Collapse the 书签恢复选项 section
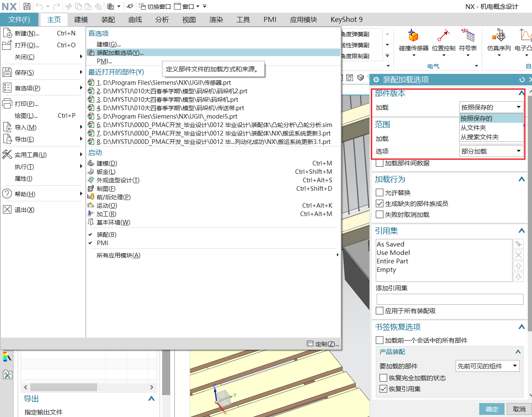This screenshot has width=532, height=417. click(522, 327)
